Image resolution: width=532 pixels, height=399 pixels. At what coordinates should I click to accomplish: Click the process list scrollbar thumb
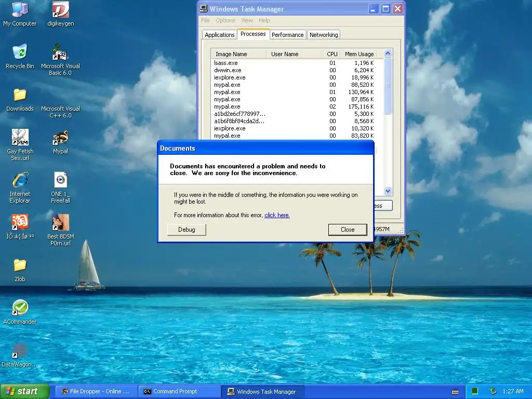tap(388, 86)
